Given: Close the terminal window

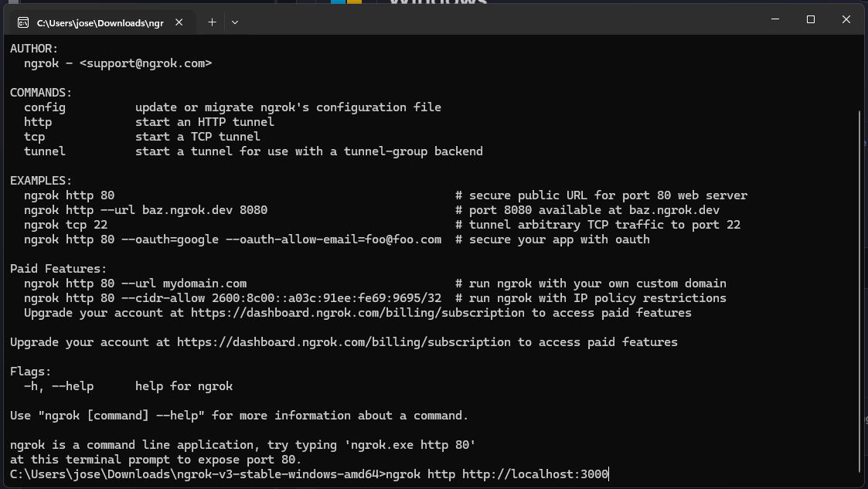Looking at the screenshot, I should [846, 19].
